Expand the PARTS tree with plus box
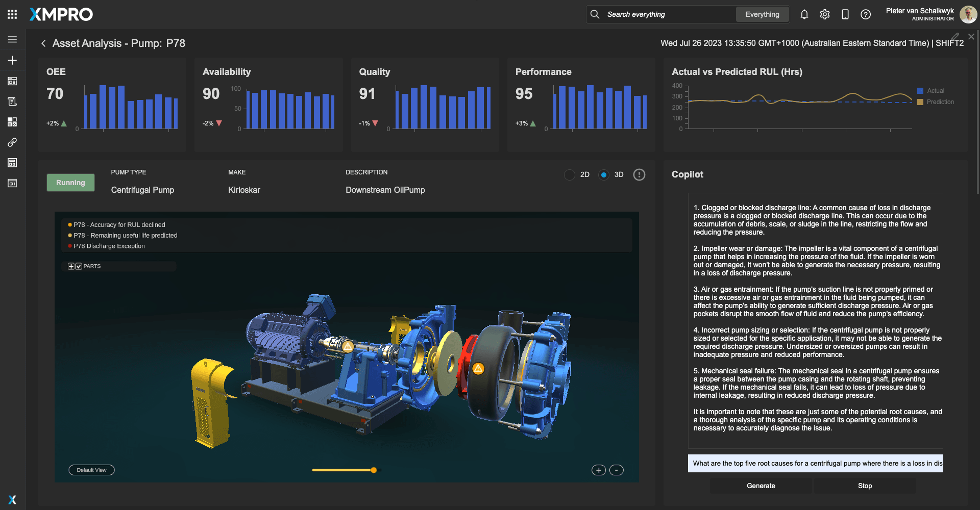980x510 pixels. click(71, 266)
